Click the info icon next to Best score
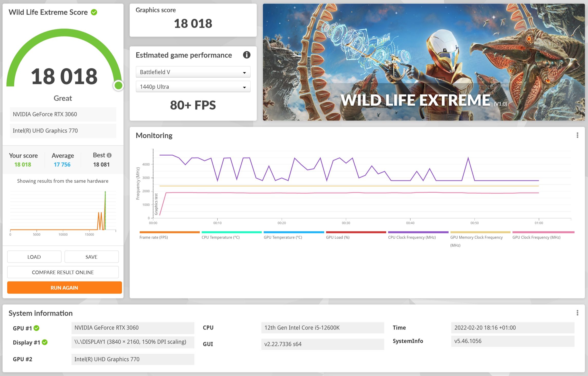Viewport: 588px width, 376px height. point(109,155)
